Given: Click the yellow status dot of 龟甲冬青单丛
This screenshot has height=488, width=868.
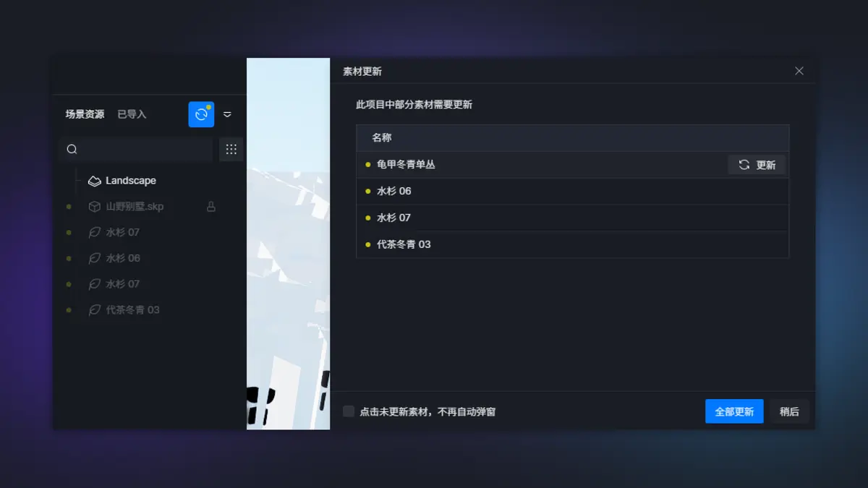Looking at the screenshot, I should point(368,165).
